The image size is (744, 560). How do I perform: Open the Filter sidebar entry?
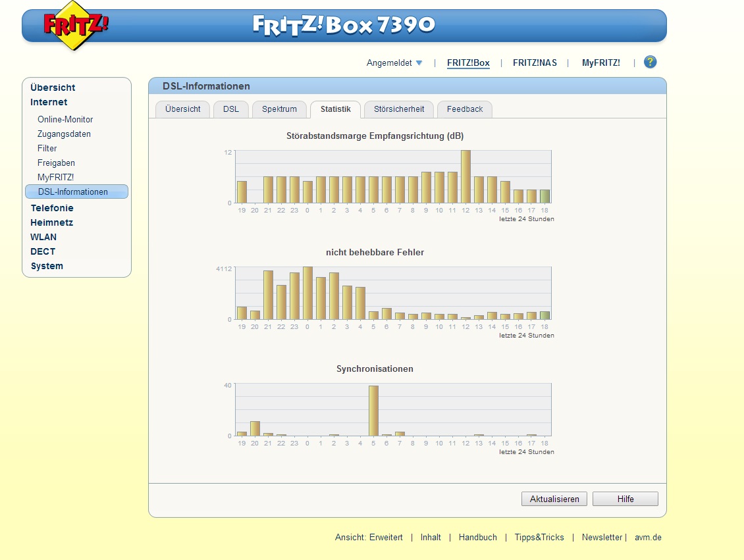click(47, 149)
